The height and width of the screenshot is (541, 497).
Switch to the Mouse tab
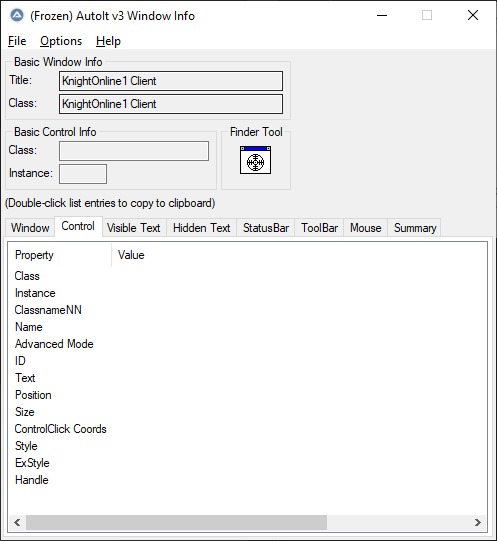366,228
